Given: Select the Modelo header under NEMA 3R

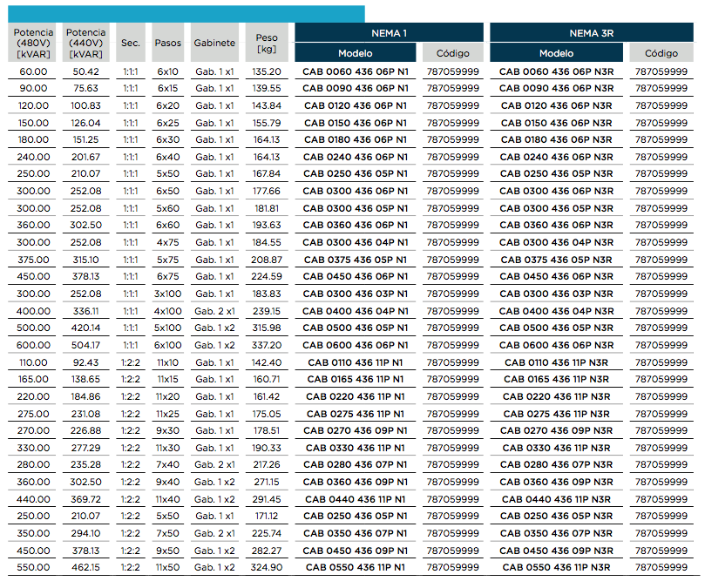Looking at the screenshot, I should click(x=556, y=53).
